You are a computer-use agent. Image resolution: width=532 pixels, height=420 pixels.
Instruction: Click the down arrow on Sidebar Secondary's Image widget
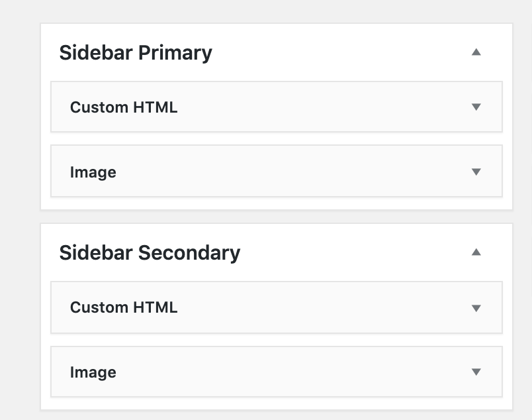pos(475,372)
